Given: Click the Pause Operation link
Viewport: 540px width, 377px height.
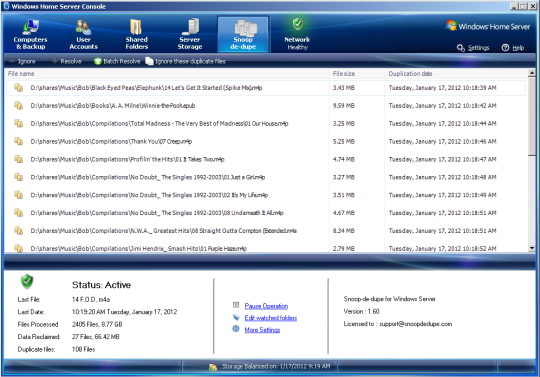Looking at the screenshot, I should pyautogui.click(x=266, y=306).
